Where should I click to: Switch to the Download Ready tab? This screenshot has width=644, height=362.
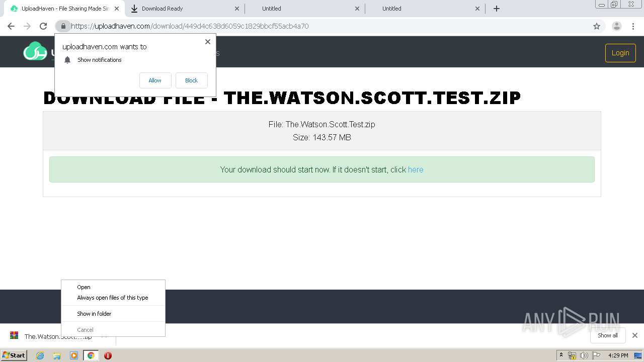pos(184,9)
